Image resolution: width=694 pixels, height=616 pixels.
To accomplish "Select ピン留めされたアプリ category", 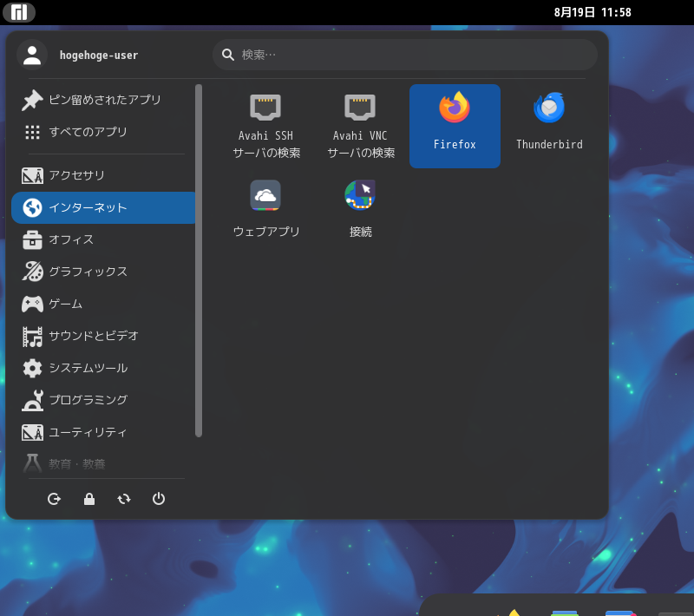I will 103,100.
